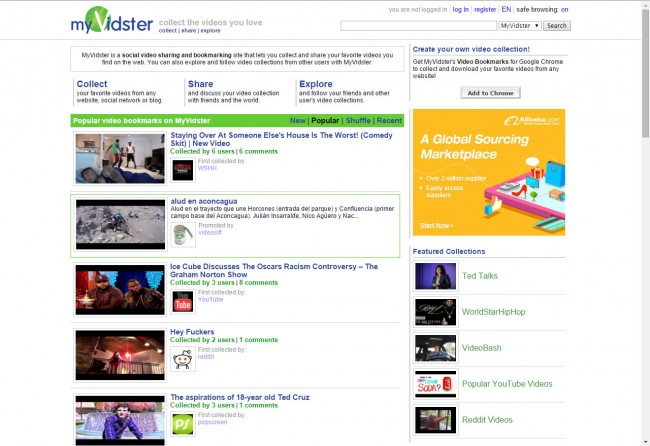650x446 pixels.
Task: Focus the search text field
Action: (x=417, y=26)
